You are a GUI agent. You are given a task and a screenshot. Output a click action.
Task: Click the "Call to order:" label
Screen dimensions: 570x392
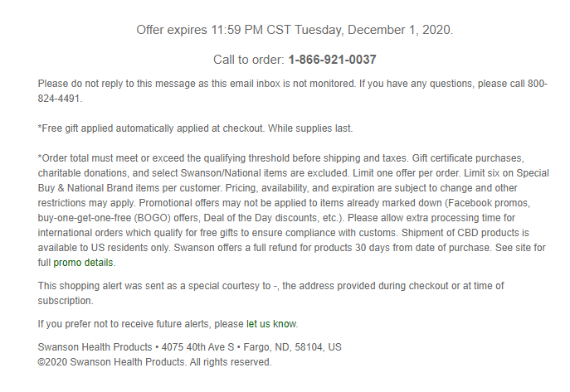(x=249, y=60)
